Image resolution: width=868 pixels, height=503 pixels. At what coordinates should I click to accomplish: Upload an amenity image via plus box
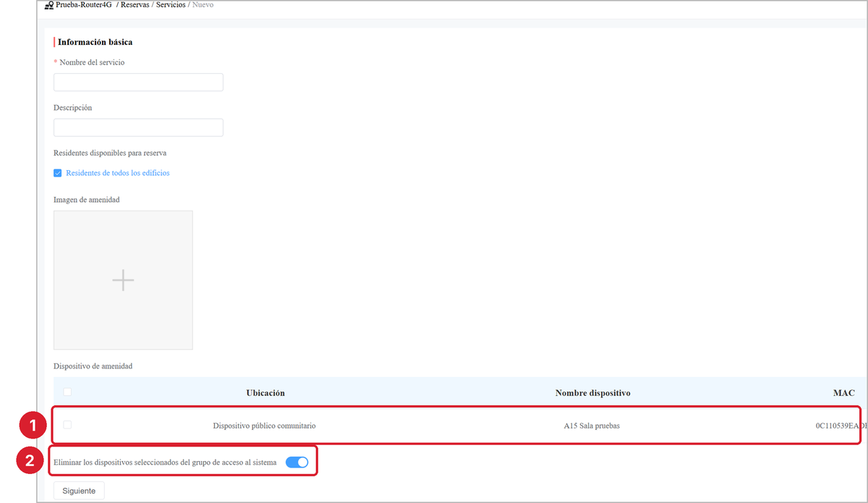123,280
